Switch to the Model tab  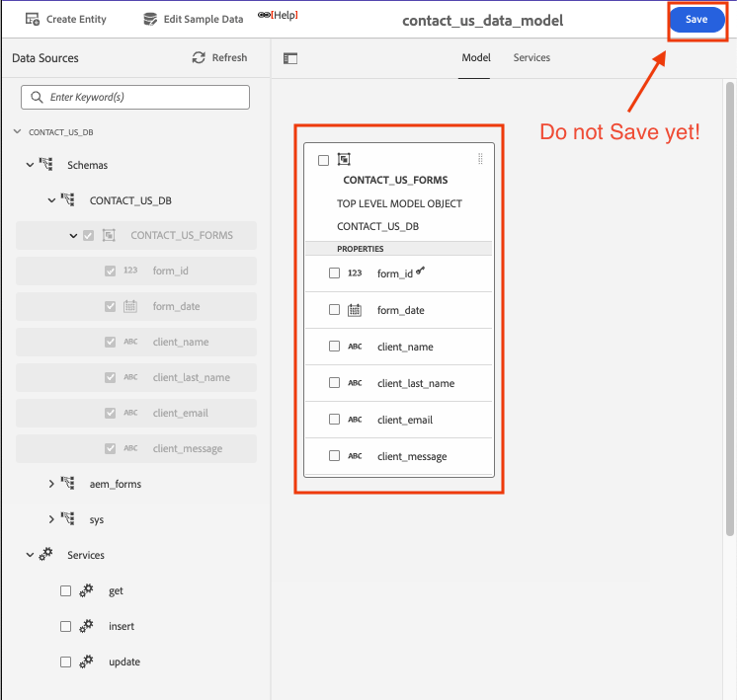point(475,58)
